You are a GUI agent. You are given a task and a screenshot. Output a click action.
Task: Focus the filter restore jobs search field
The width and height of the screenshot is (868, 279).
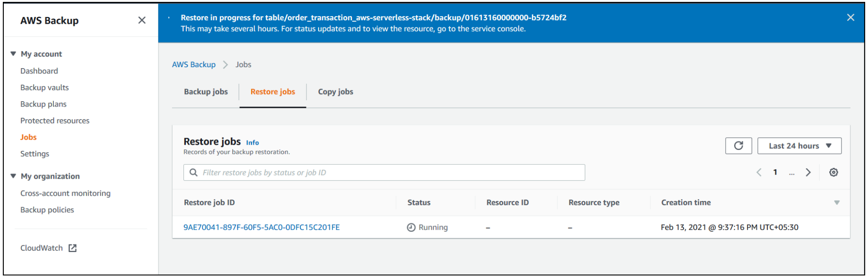coord(384,173)
